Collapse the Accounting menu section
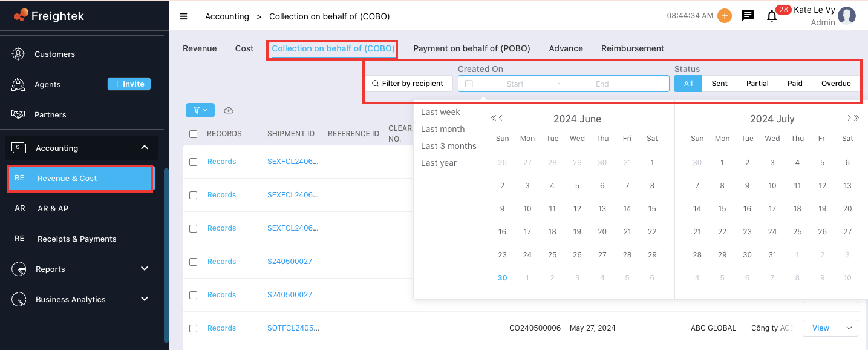This screenshot has width=868, height=350. (x=145, y=147)
